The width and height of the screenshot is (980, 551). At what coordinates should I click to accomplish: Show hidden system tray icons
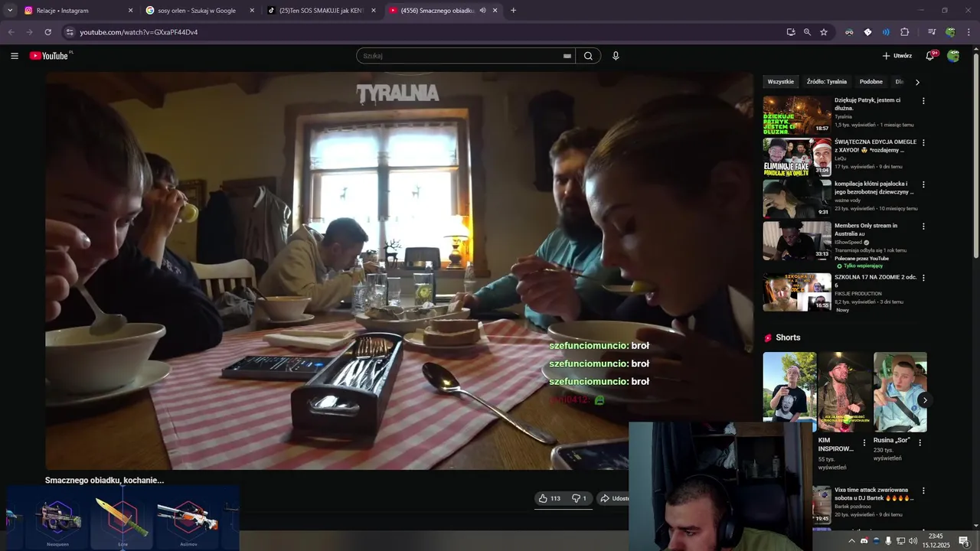click(851, 541)
